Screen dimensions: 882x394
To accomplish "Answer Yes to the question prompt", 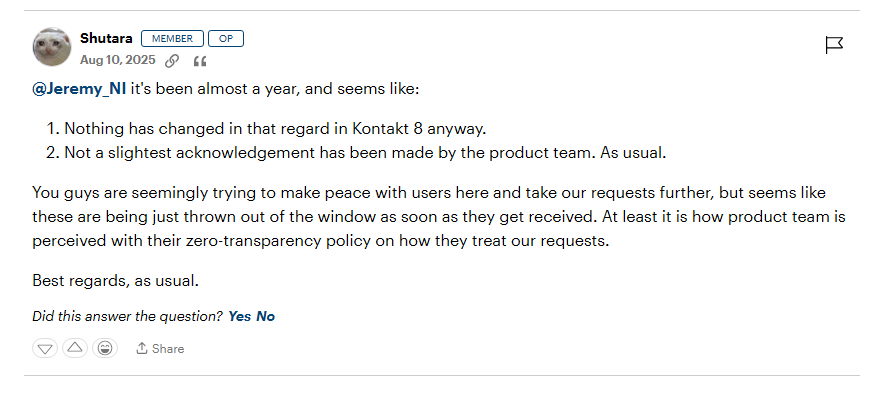I will point(240,316).
